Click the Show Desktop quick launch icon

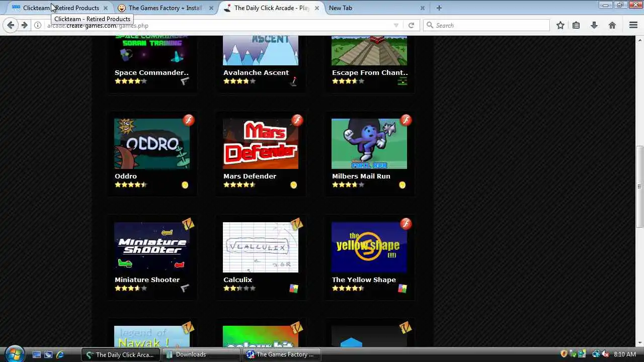(x=36, y=354)
